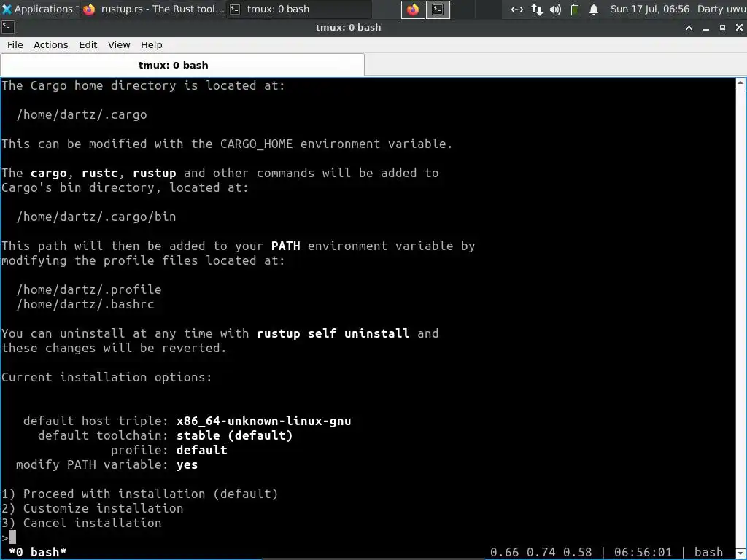Click the 'stable (default)' toolchain value

pyautogui.click(x=234, y=435)
